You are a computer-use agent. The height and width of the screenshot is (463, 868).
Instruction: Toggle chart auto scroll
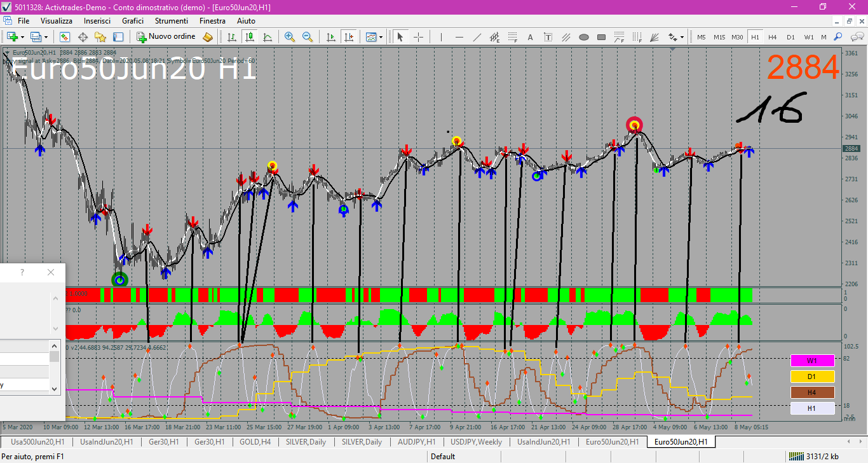click(x=330, y=37)
